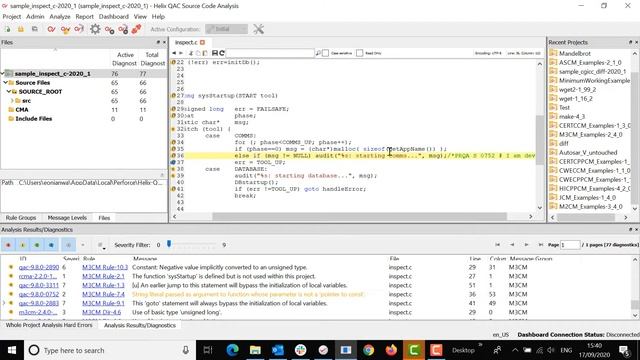Collapse the sample_inspect_c-2020_1 tree node

3,73
